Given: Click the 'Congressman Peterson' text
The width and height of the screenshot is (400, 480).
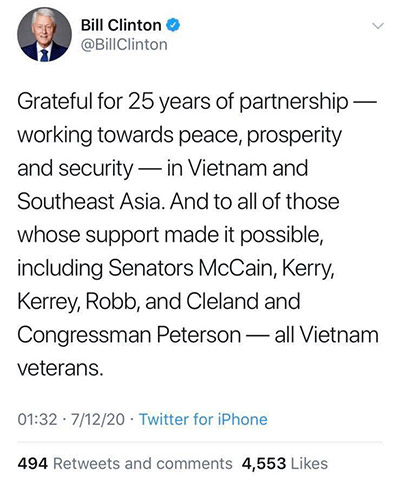Looking at the screenshot, I should point(129,335).
